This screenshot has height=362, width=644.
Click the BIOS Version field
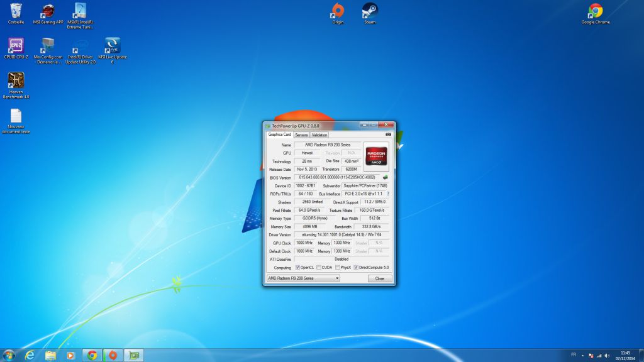tap(338, 177)
